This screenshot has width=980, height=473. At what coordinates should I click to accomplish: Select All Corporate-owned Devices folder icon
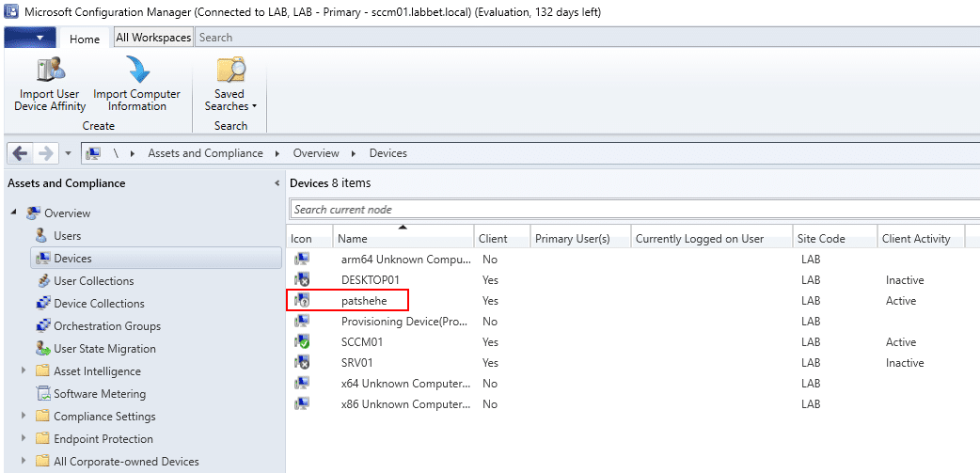tap(42, 461)
